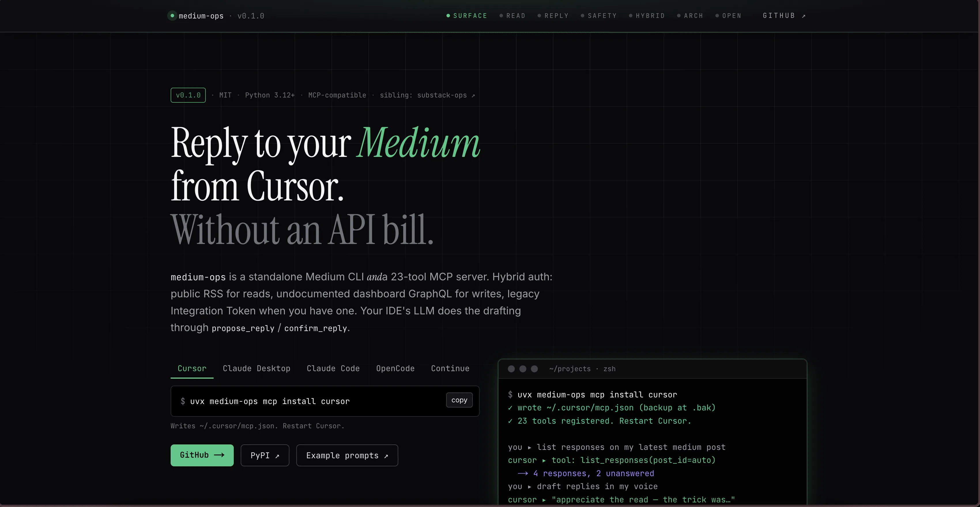The height and width of the screenshot is (507, 980).
Task: Open the HYBRID nav section
Action: (x=647, y=16)
